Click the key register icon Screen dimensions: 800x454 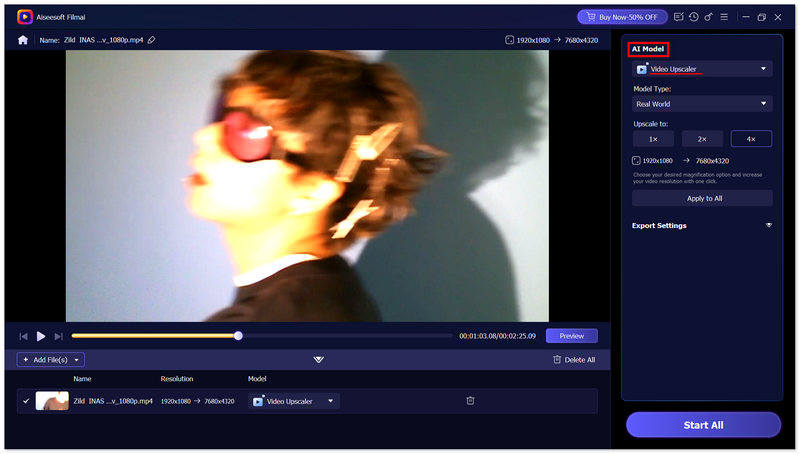pos(709,17)
